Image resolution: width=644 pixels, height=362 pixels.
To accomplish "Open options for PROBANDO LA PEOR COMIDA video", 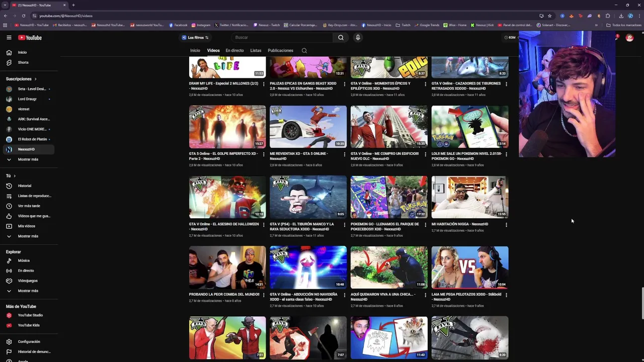I will 264,295.
